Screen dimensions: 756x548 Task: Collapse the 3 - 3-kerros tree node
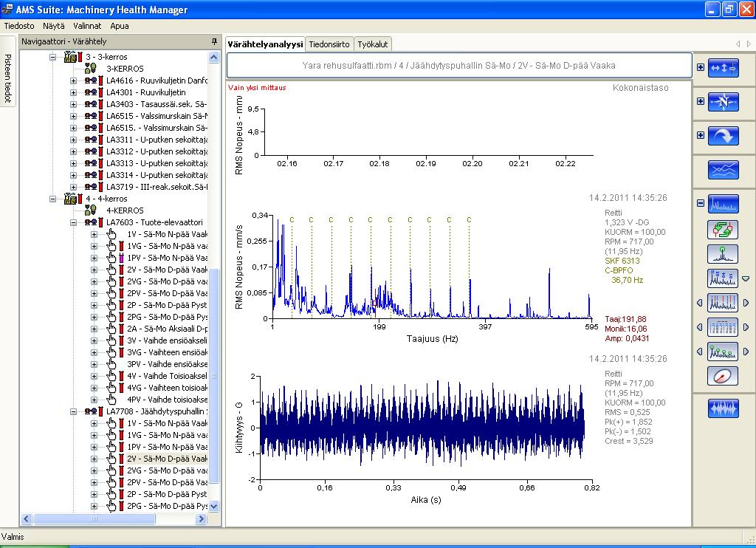[x=52, y=57]
